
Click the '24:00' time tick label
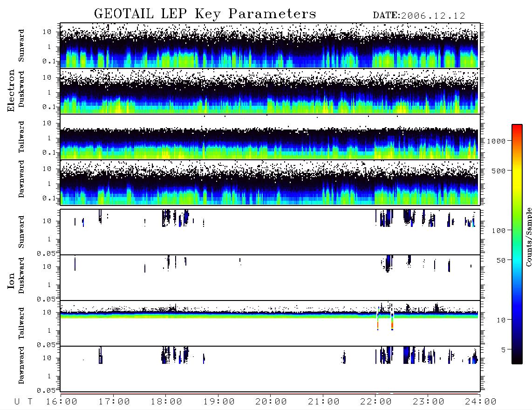pos(480,402)
